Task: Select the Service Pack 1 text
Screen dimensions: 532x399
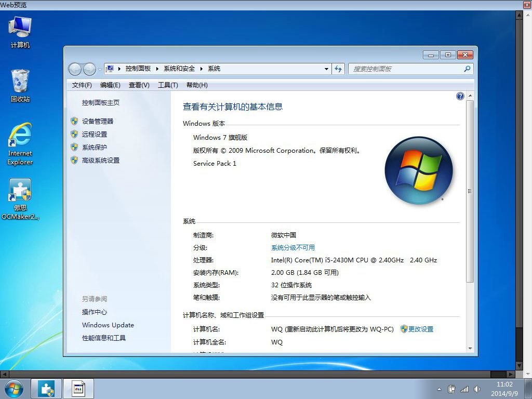Action: point(215,164)
